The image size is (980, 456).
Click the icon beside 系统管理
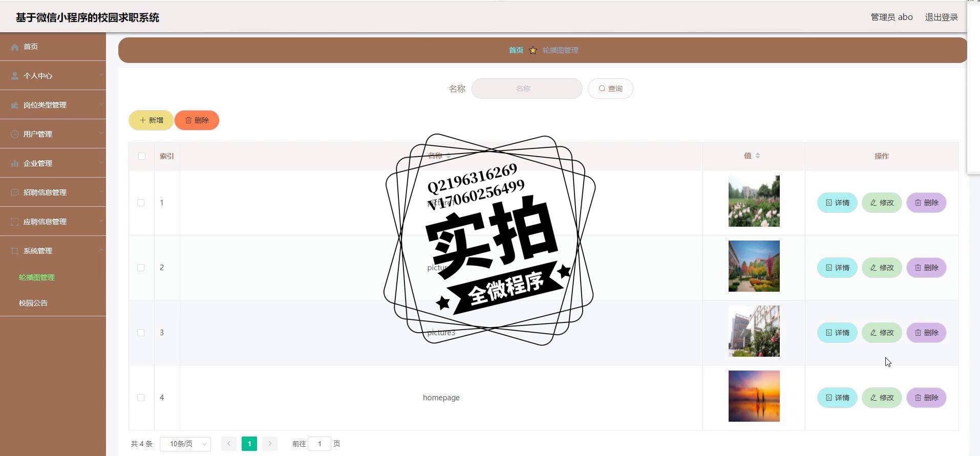[15, 251]
